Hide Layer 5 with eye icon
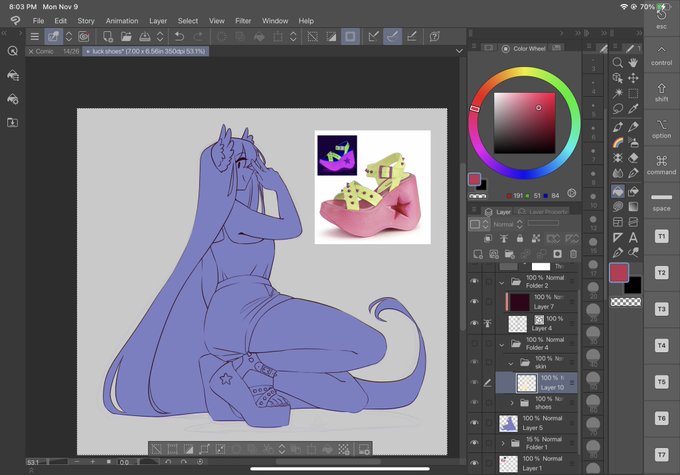This screenshot has height=475, width=680. pos(474,423)
